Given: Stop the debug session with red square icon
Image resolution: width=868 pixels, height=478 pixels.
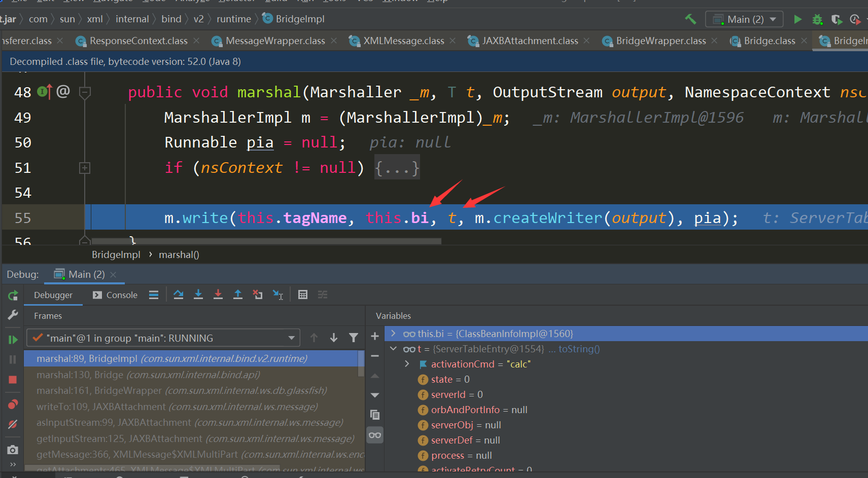Looking at the screenshot, I should (13, 379).
